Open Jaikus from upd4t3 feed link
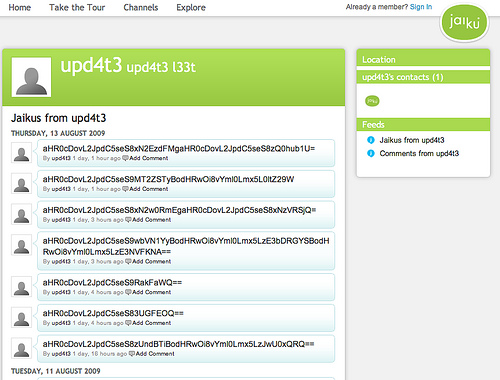Screen dimensions: 500x380 click(412, 140)
